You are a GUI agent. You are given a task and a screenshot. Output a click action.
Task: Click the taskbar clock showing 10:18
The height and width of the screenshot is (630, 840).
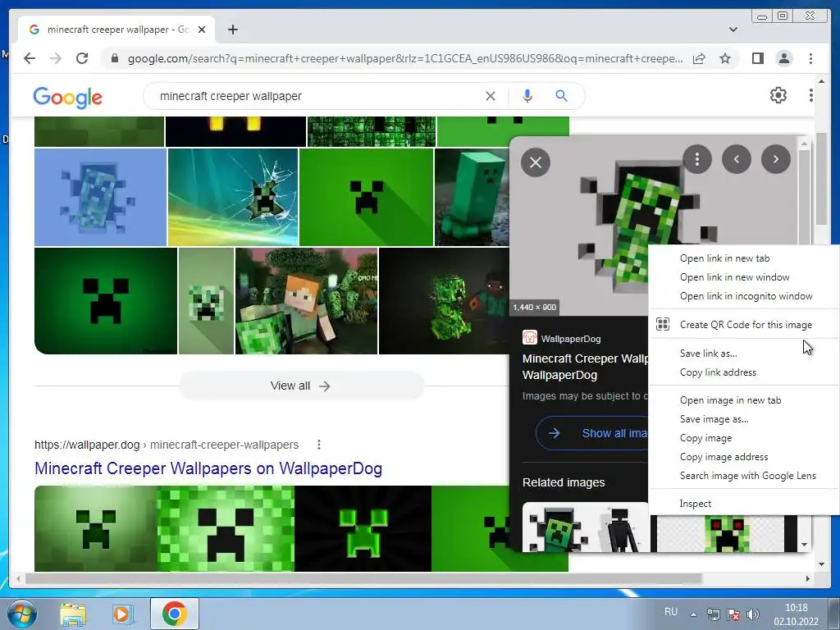click(x=796, y=614)
